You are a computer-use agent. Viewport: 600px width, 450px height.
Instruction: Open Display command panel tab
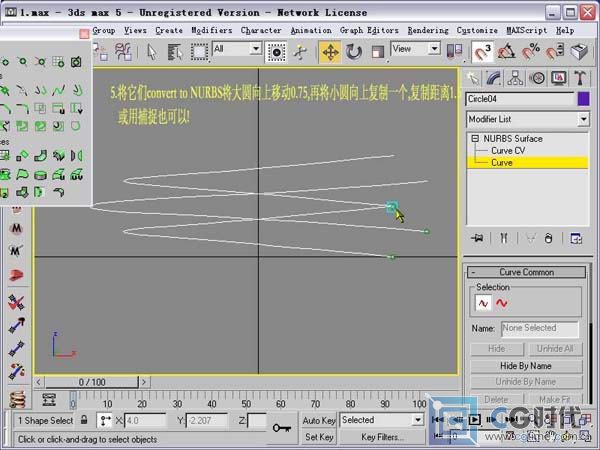point(559,78)
